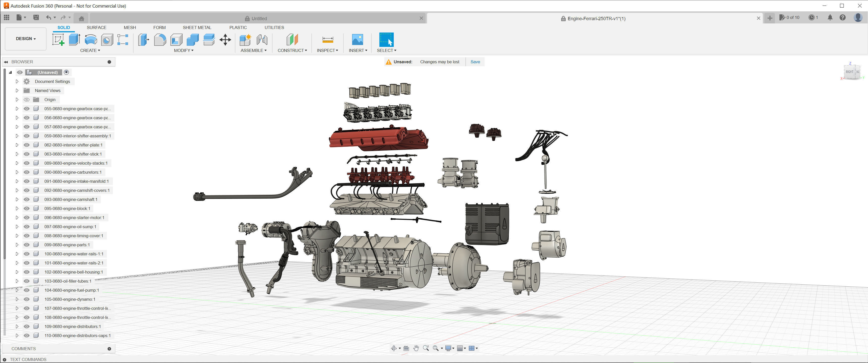Hide the 095-0680-engine-block component
The width and height of the screenshot is (868, 363).
tap(26, 208)
